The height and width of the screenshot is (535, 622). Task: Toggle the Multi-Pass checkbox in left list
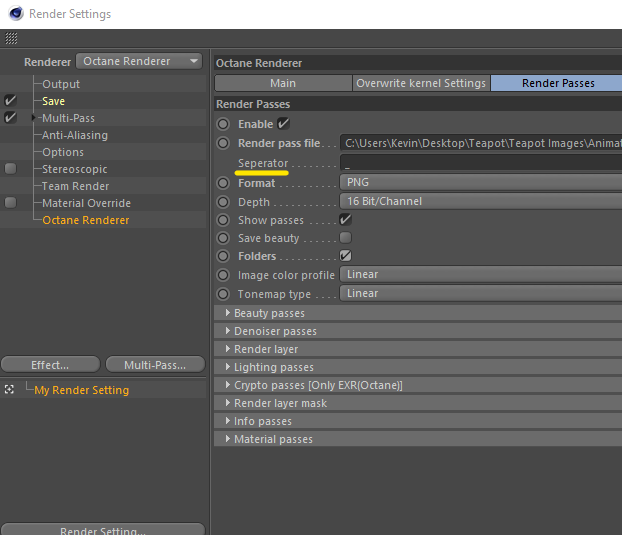(10, 118)
